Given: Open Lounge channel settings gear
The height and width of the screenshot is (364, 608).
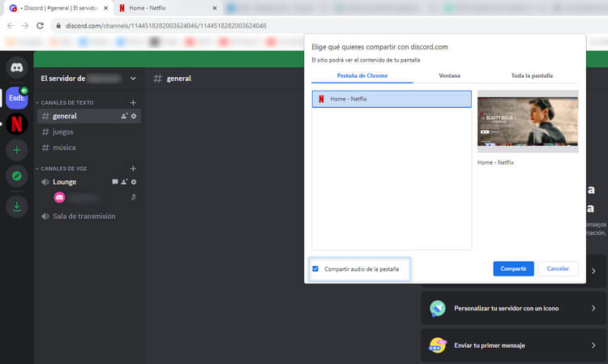Looking at the screenshot, I should (x=134, y=182).
